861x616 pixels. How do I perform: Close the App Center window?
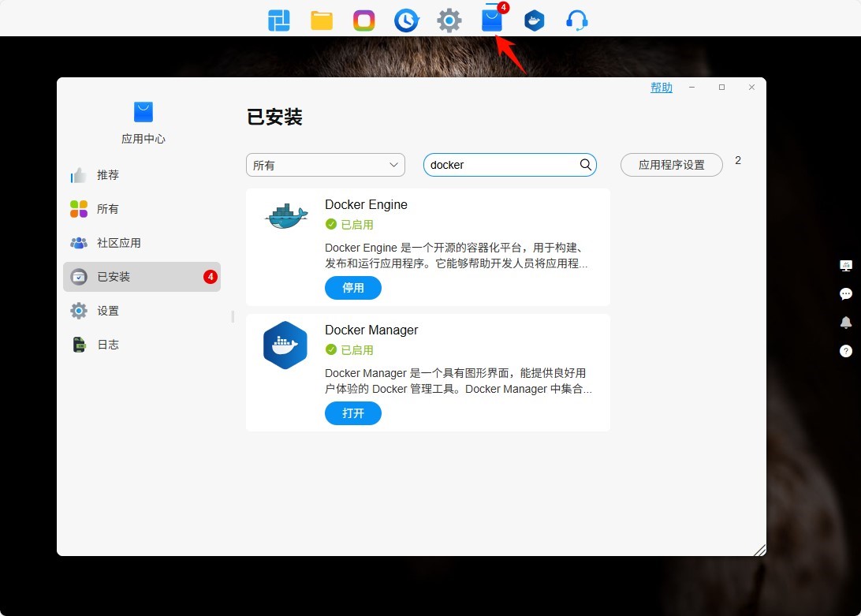click(x=751, y=88)
